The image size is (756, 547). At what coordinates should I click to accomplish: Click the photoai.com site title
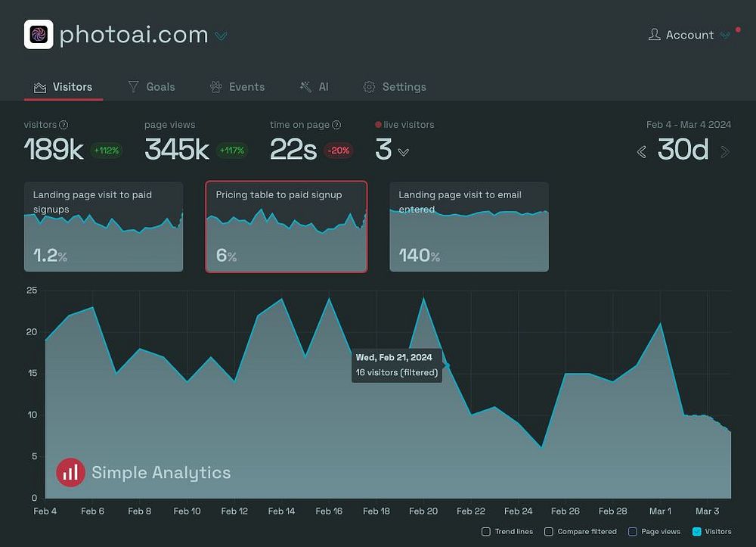[x=134, y=35]
